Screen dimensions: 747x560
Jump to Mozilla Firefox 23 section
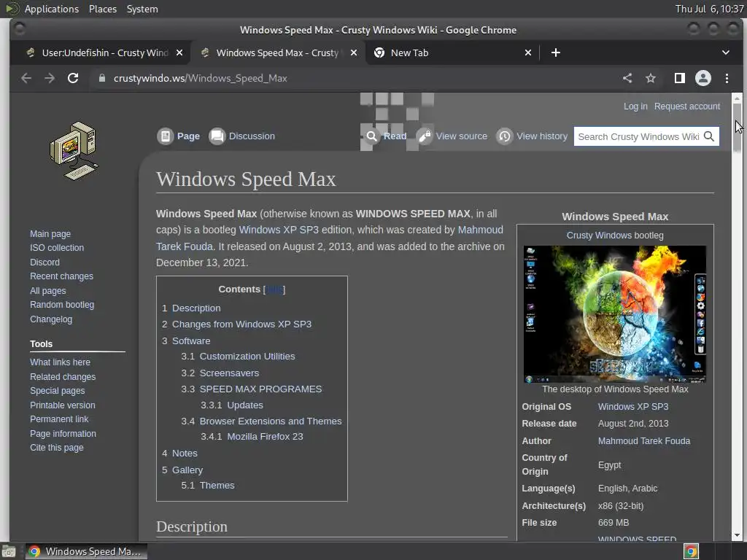pyautogui.click(x=265, y=436)
